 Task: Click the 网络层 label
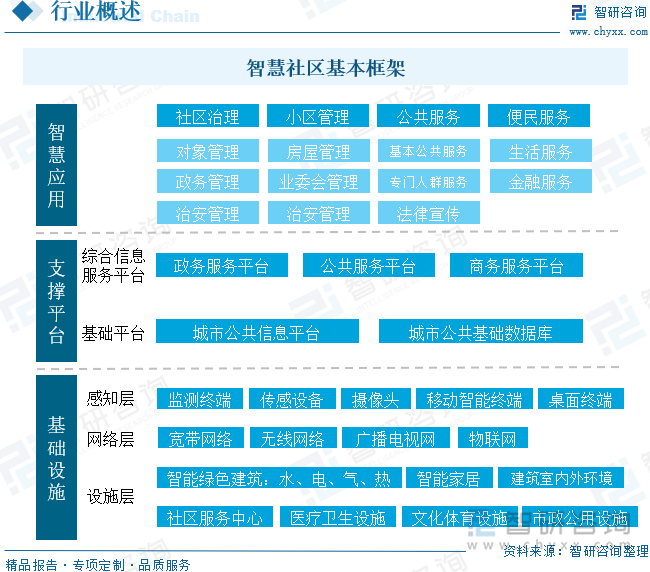click(110, 439)
